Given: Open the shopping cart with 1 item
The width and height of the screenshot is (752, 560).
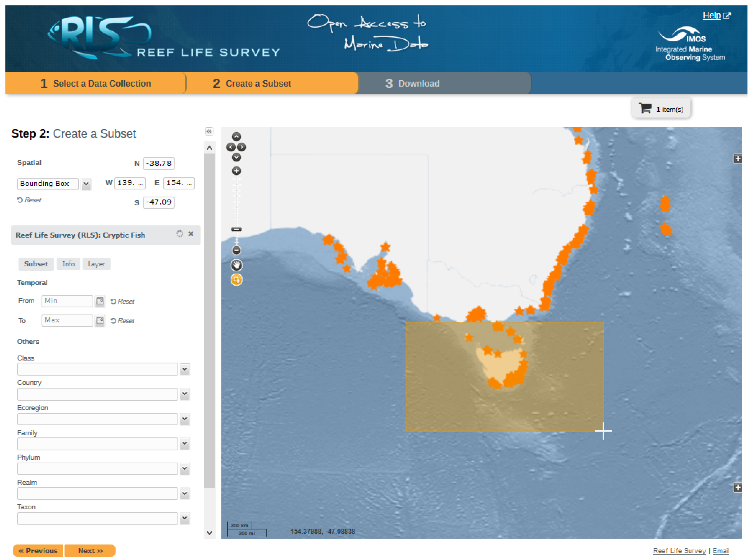Looking at the screenshot, I should click(x=660, y=109).
